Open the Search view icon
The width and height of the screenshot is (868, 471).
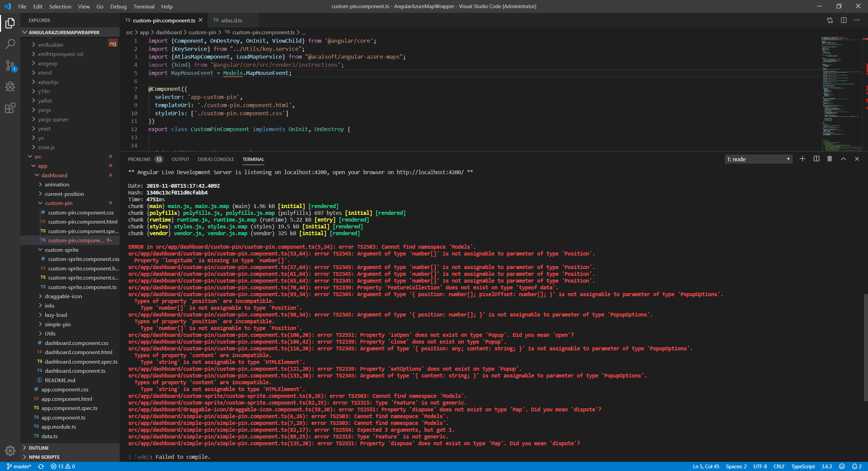tap(10, 44)
